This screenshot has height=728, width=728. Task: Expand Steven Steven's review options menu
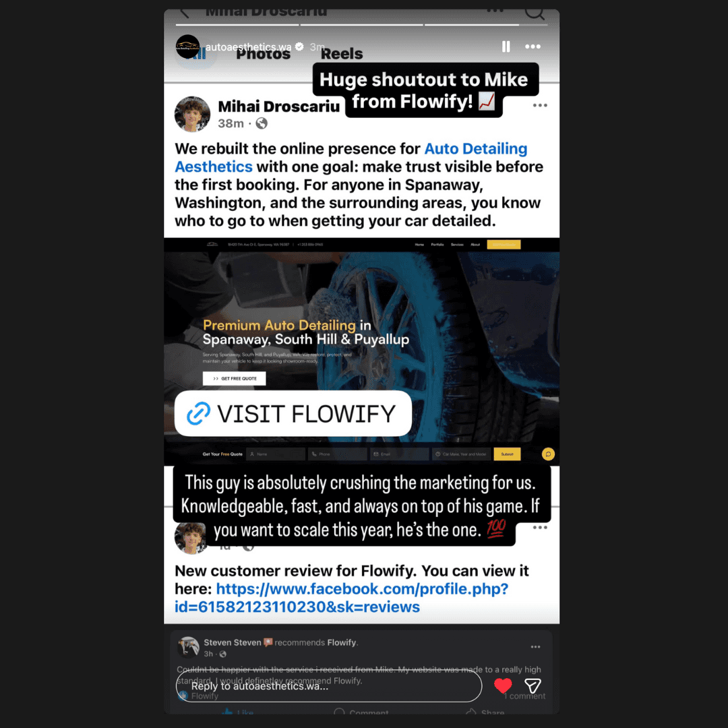coord(535,646)
